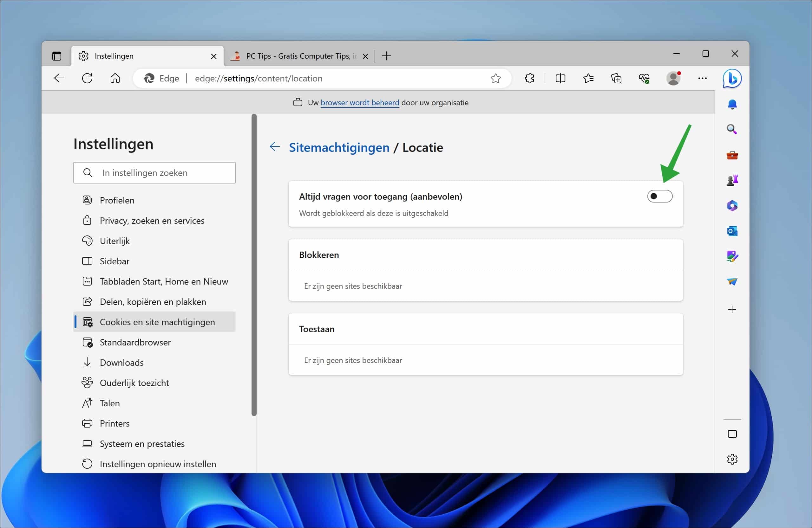This screenshot has height=528, width=812.
Task: Open the profile account menu
Action: (x=672, y=78)
